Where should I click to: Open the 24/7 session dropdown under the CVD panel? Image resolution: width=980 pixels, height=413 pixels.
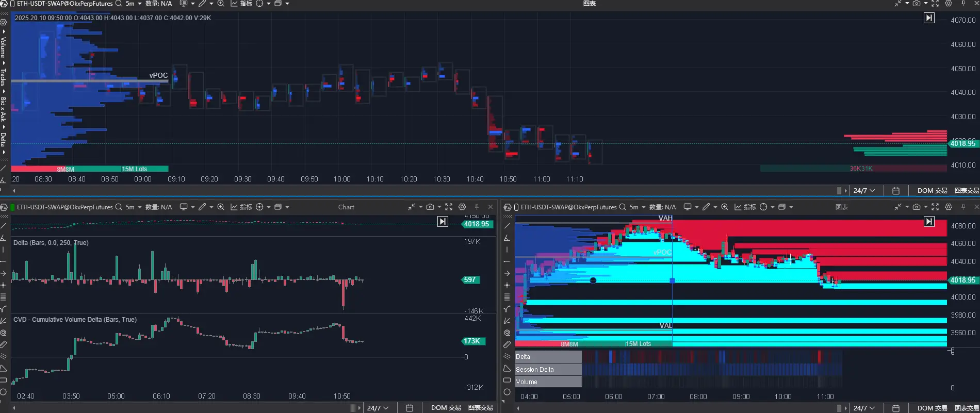pos(378,408)
